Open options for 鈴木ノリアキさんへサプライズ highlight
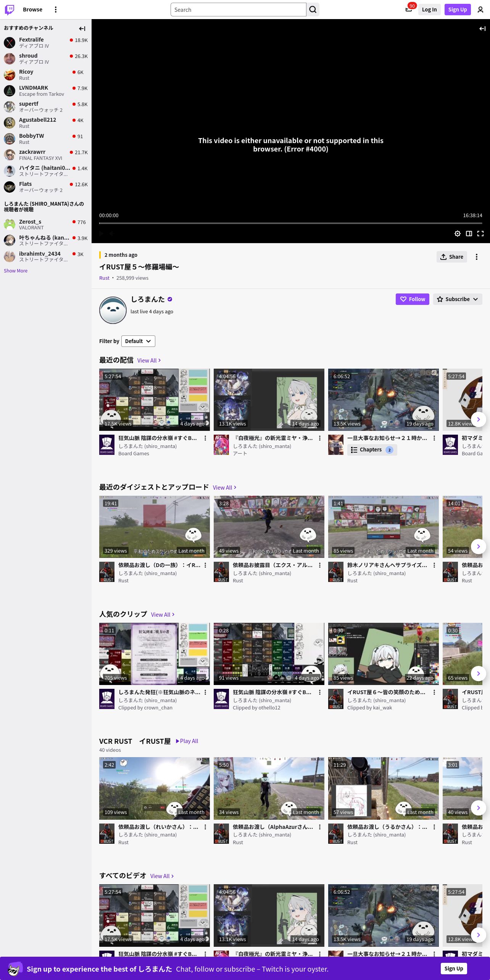 point(434,565)
